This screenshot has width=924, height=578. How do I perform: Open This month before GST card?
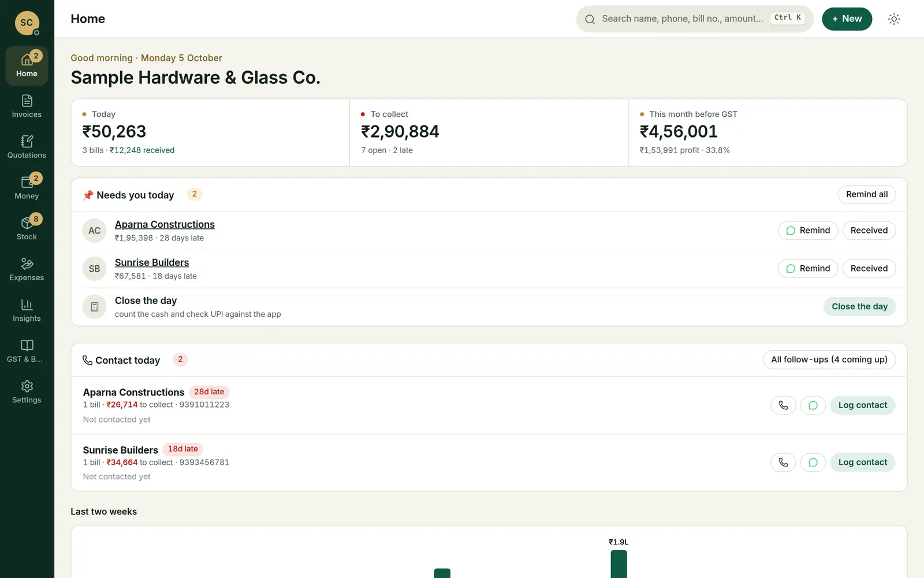click(767, 132)
